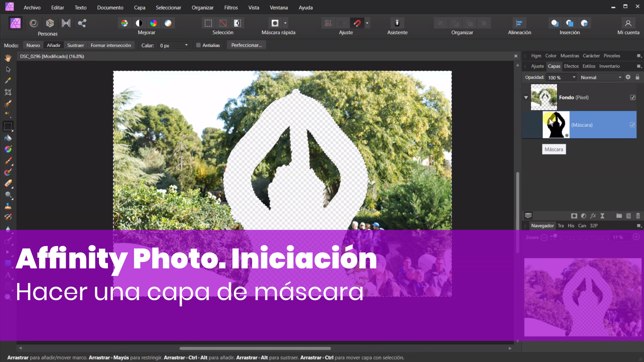Open the Capa menu
Screen dimensions: 644x362
[x=140, y=7]
